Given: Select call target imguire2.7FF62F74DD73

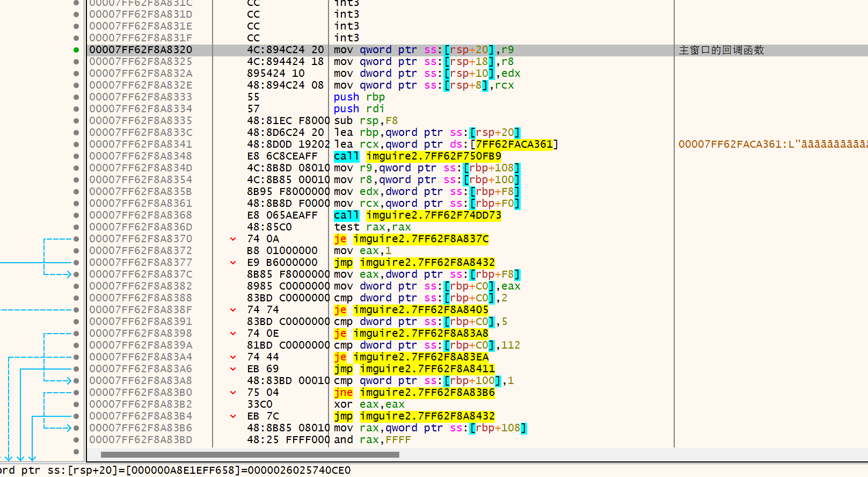Looking at the screenshot, I should 433,215.
